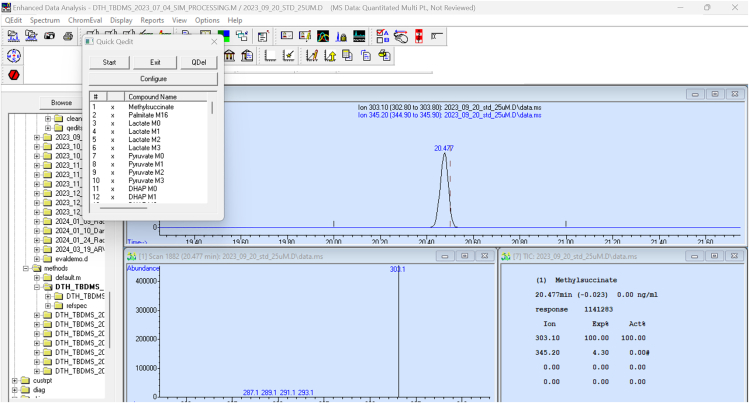Click the 303.1 peak label in spectrum
749x403 pixels.
[x=397, y=269]
